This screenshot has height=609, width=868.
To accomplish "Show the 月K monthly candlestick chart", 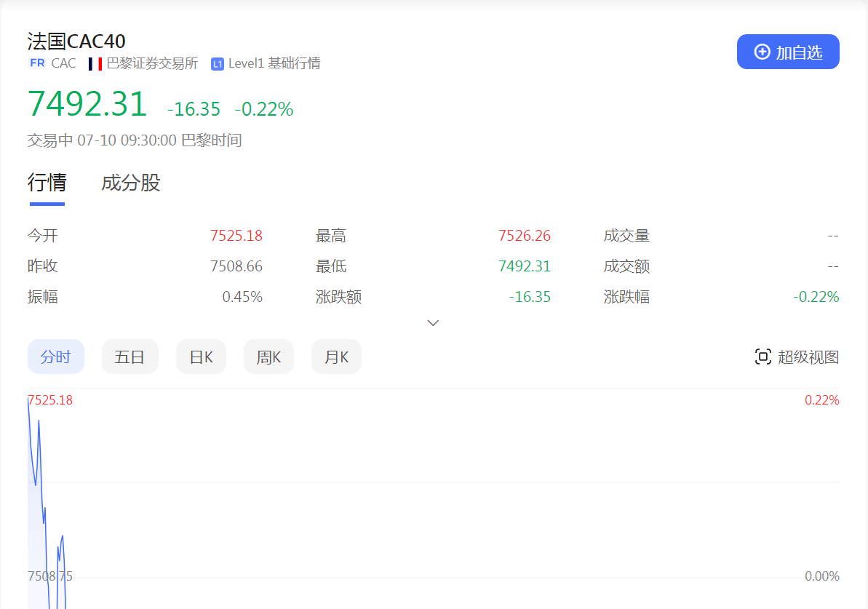I will click(x=336, y=357).
